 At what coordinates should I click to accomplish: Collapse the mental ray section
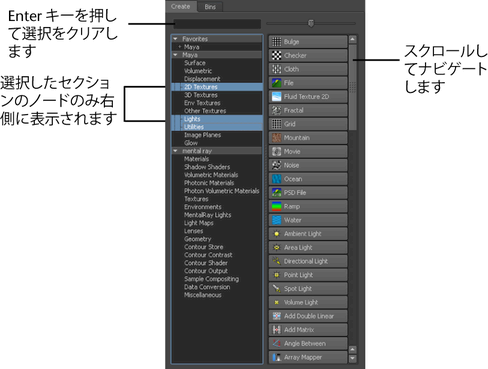point(175,151)
